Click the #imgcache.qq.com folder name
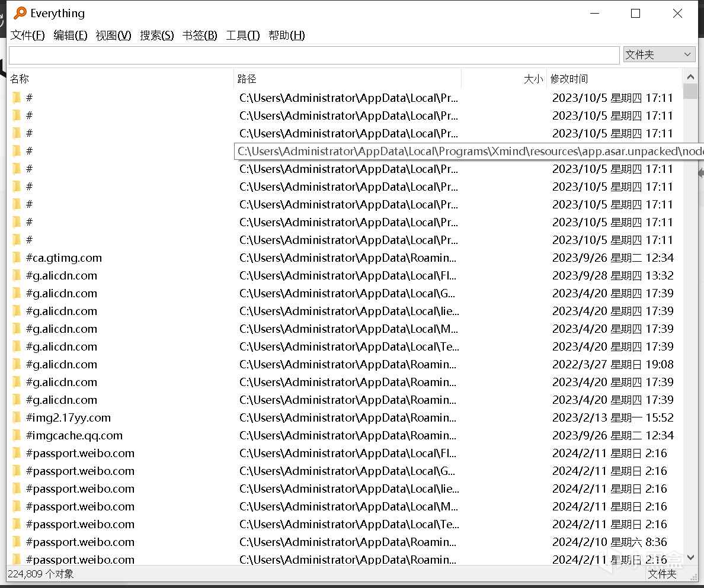Viewport: 704px width, 588px height. click(x=74, y=435)
